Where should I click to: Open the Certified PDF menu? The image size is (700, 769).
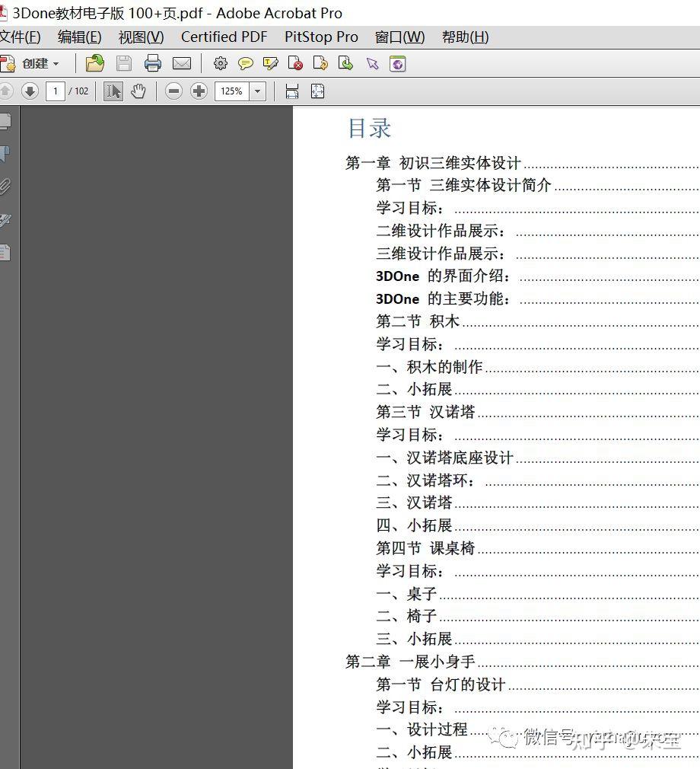tap(224, 37)
